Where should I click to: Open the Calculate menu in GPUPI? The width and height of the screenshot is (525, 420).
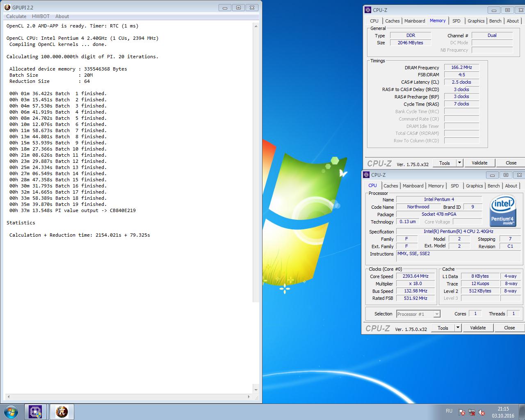point(16,16)
